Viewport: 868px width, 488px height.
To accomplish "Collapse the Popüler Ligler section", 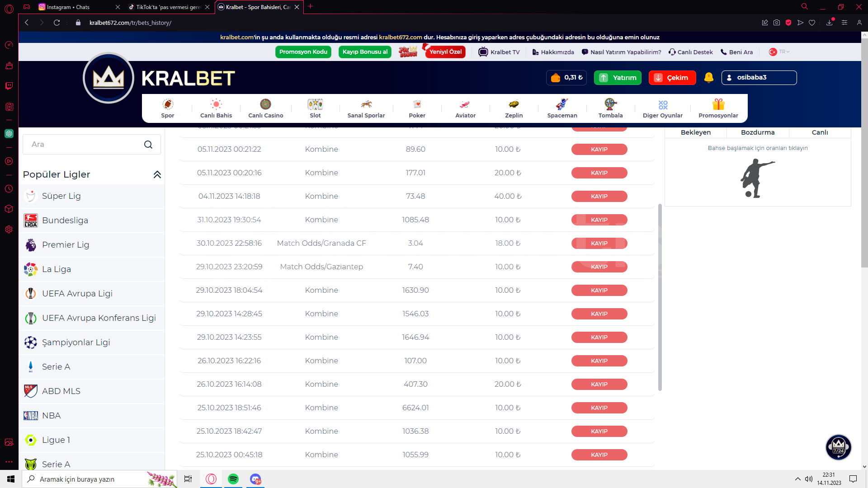I will click(157, 174).
